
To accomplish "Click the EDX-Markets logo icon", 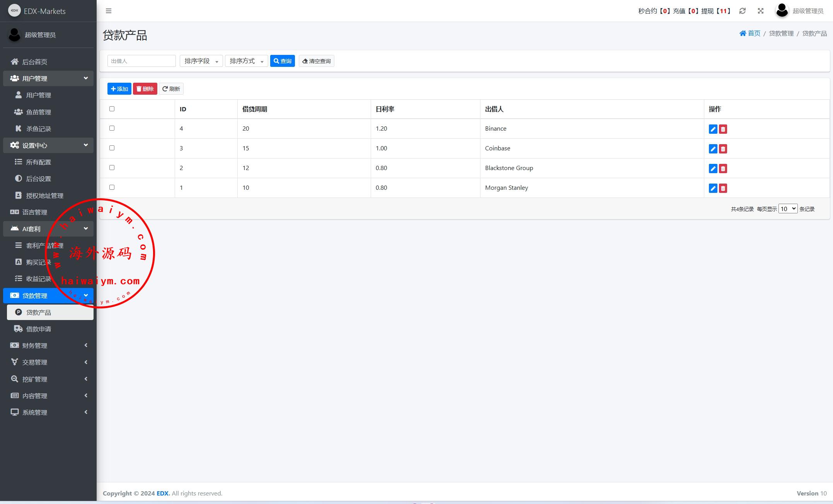I will (14, 10).
